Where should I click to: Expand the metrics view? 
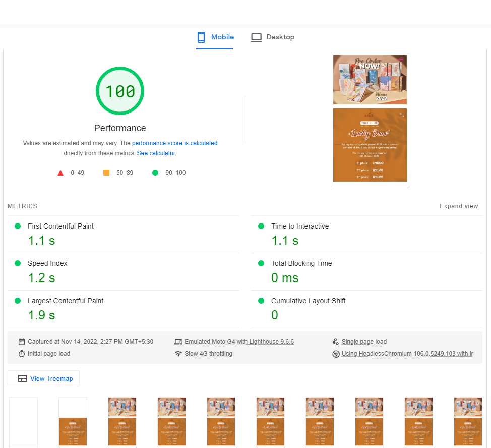[x=458, y=206]
